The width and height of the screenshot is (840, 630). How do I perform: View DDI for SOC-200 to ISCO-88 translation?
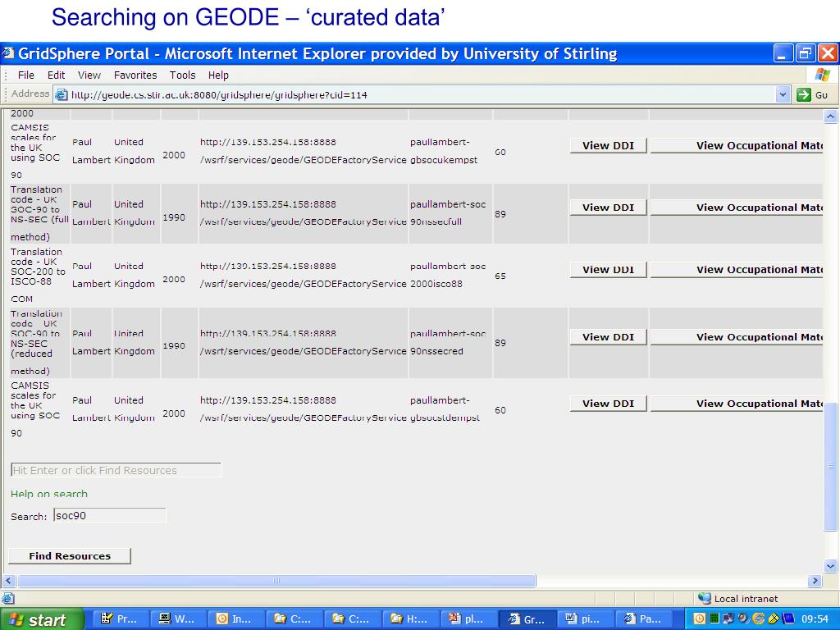(x=608, y=270)
